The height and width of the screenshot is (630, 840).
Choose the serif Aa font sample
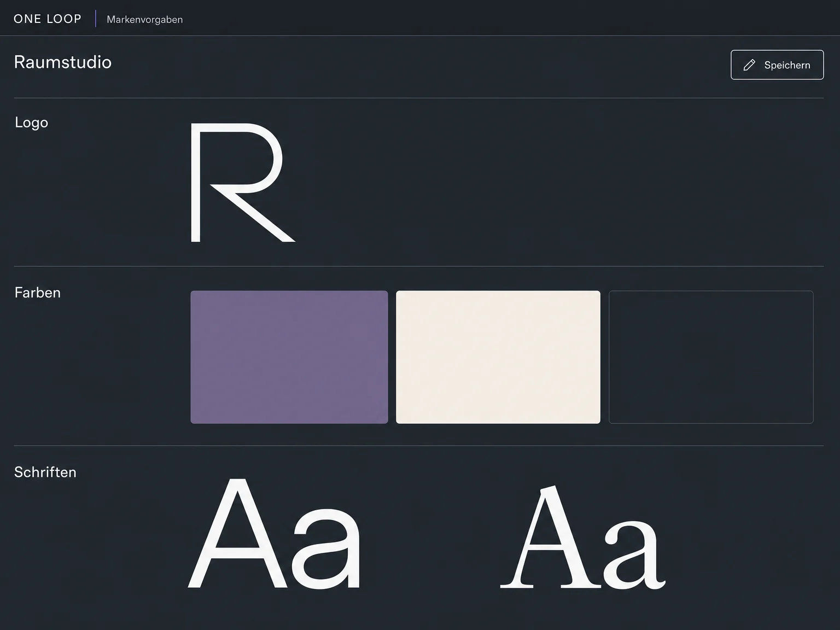pyautogui.click(x=583, y=537)
